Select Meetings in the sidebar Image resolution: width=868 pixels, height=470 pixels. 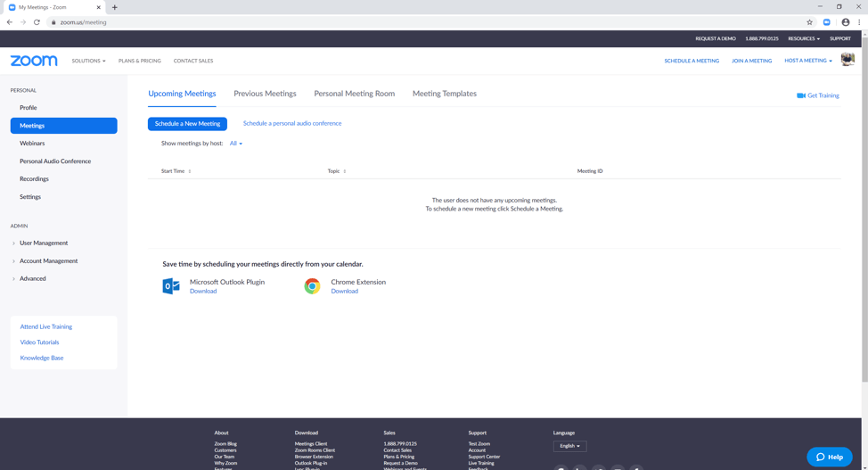coord(63,125)
